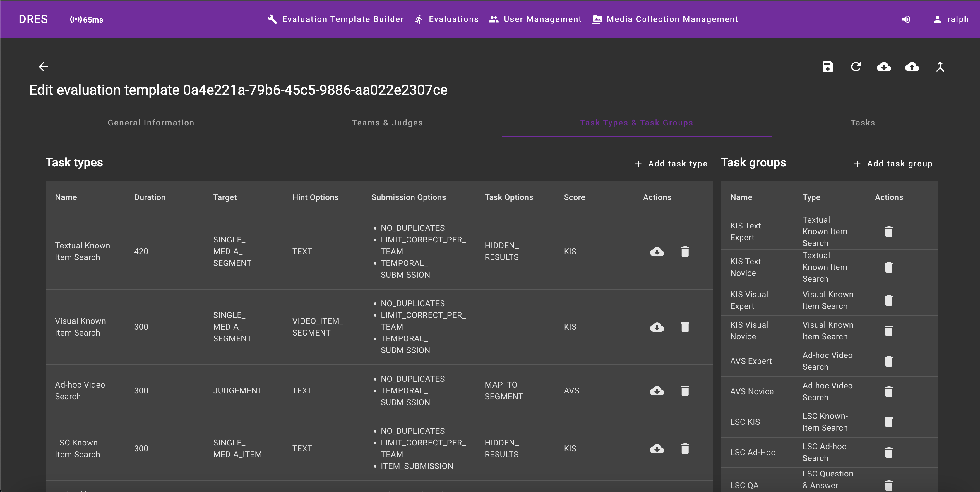Delete the Textual Known Item Search task type
This screenshot has width=980, height=492.
pyautogui.click(x=685, y=251)
